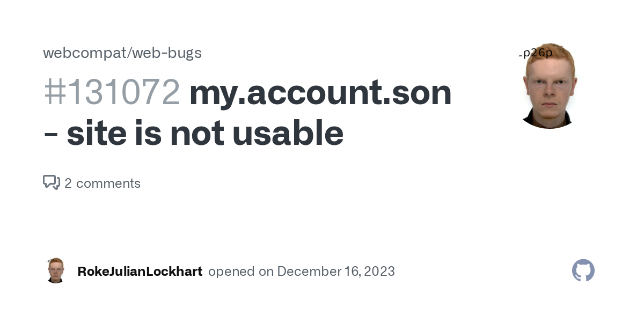
Task: Click the small author avatar
Action: [56, 270]
